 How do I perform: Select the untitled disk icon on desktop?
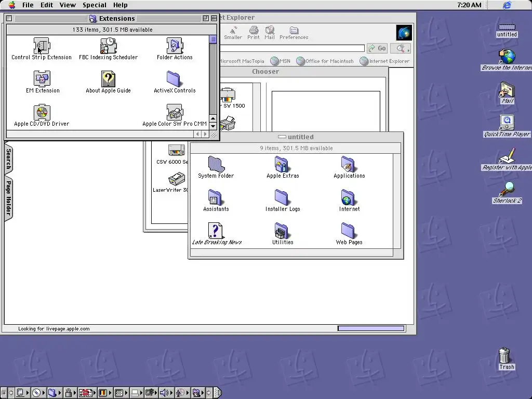[507, 27]
